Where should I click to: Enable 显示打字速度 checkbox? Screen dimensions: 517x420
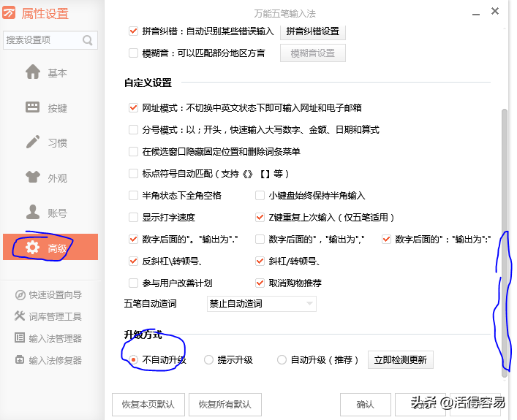pyautogui.click(x=133, y=218)
